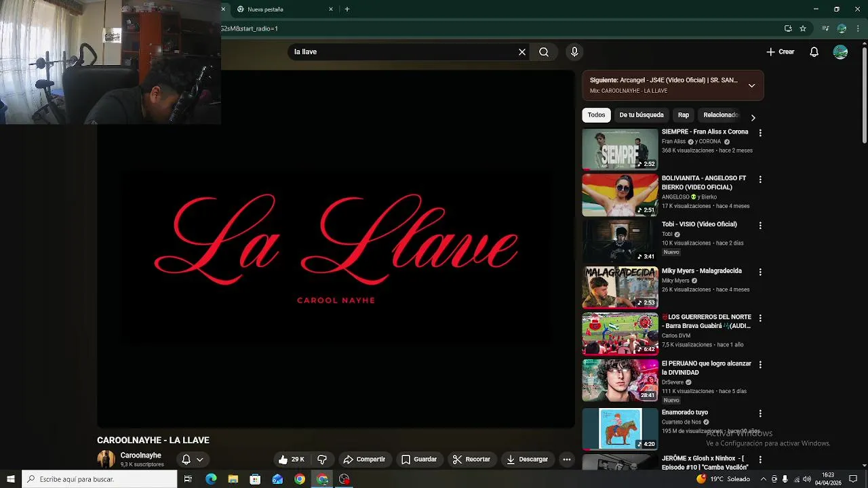Click the Compartir share button

pos(364,460)
